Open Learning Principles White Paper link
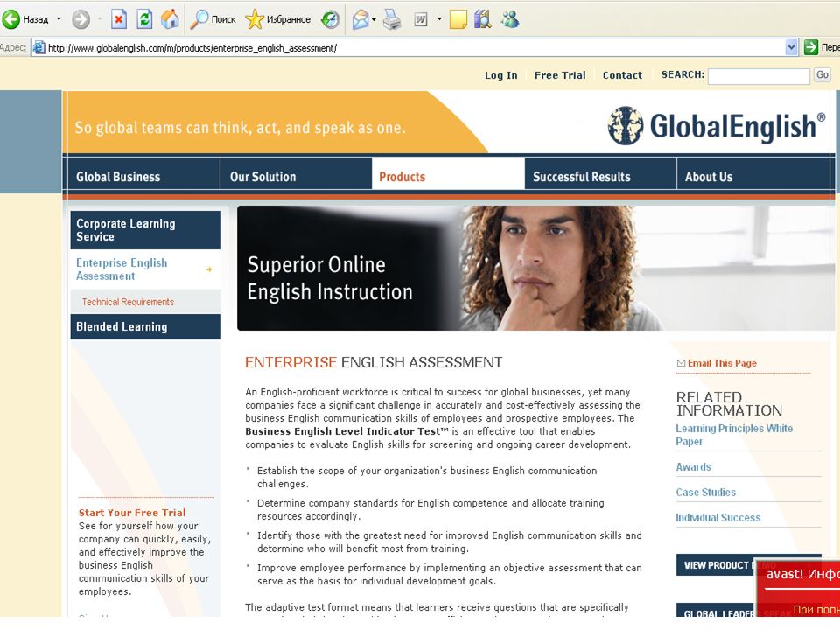The width and height of the screenshot is (840, 630). pyautogui.click(x=734, y=435)
